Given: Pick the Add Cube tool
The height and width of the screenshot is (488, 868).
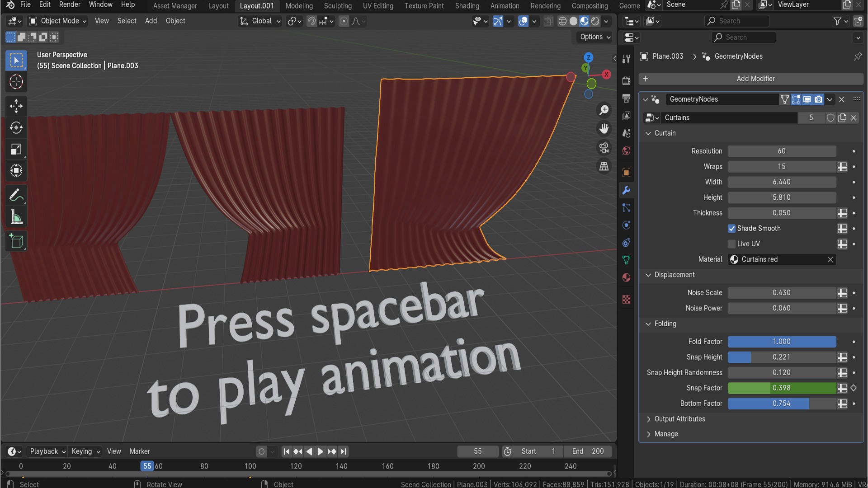Looking at the screenshot, I should click(x=16, y=242).
